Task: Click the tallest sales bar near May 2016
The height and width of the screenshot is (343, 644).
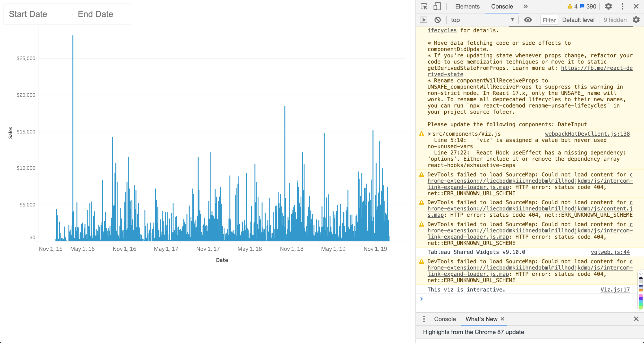Action: [73, 138]
